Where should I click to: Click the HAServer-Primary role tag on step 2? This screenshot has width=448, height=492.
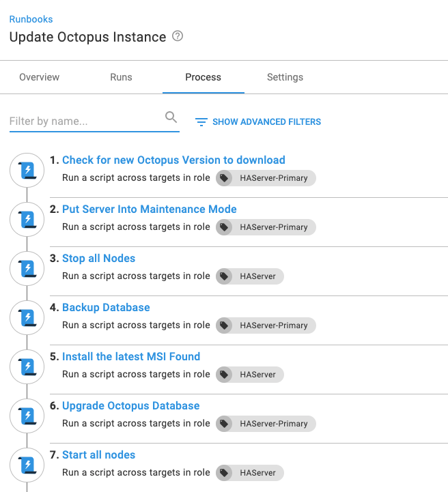coord(266,227)
